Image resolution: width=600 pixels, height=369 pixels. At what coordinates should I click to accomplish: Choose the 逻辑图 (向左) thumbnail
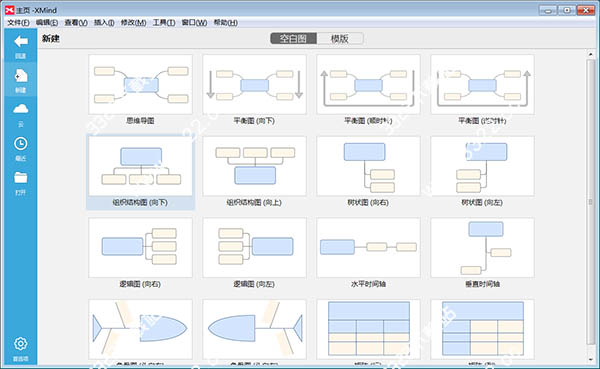click(254, 248)
